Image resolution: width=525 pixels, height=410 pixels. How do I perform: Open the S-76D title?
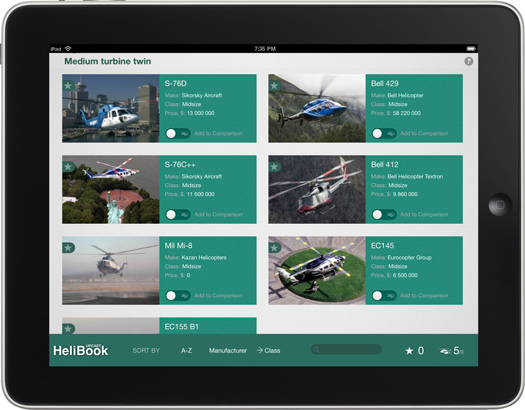click(175, 83)
